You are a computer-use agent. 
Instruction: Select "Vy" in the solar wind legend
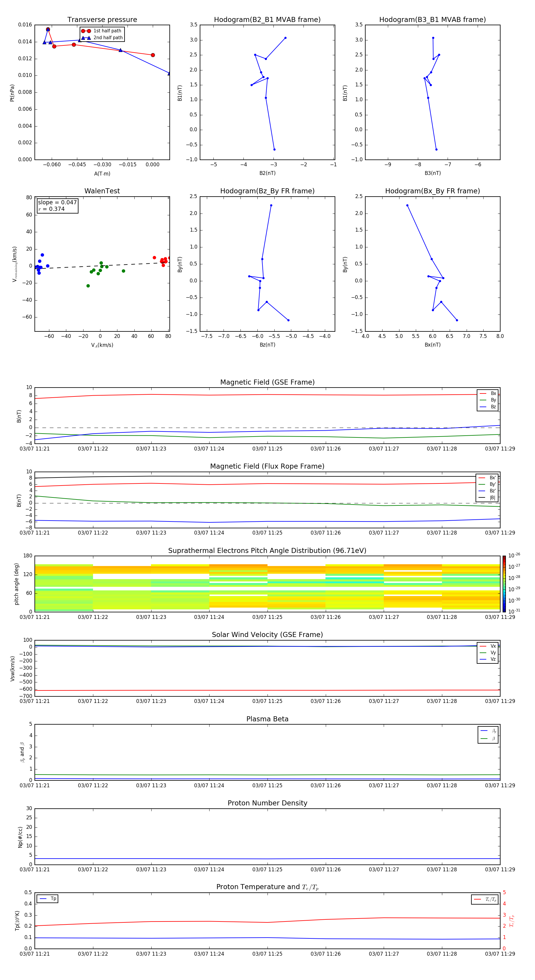pos(488,652)
